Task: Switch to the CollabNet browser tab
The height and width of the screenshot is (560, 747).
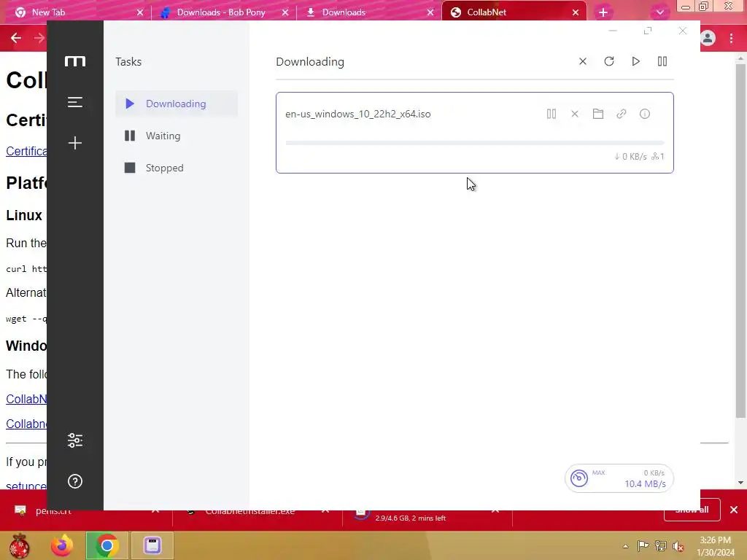Action: [514, 12]
